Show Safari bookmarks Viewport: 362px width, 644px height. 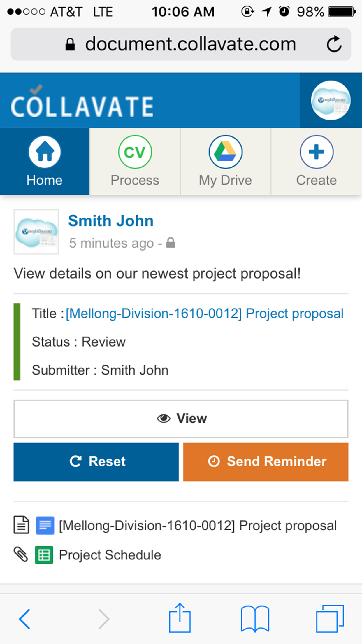(255, 619)
